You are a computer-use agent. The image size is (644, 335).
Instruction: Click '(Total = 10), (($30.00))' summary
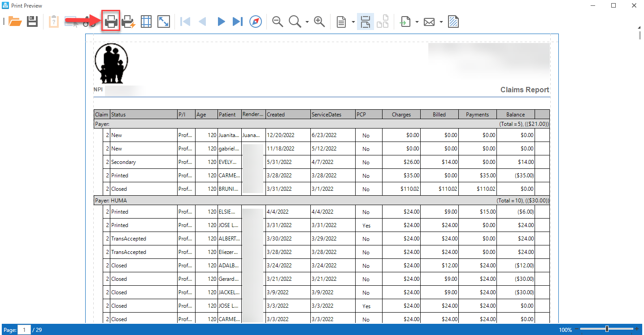[522, 201]
